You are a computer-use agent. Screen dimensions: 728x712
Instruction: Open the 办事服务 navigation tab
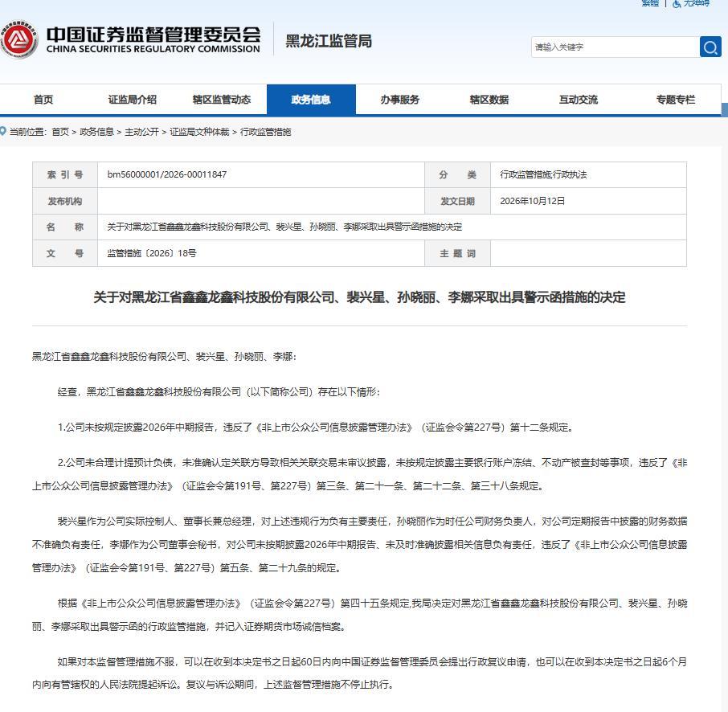click(x=400, y=100)
